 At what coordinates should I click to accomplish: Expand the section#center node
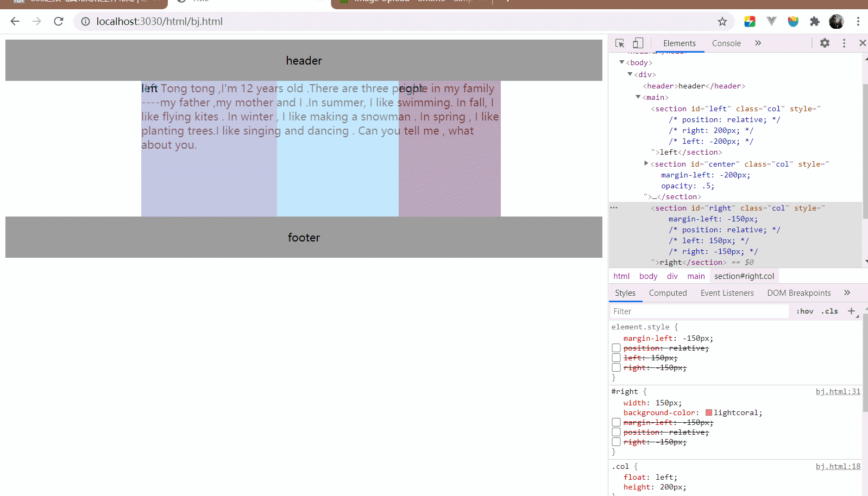[x=646, y=163]
